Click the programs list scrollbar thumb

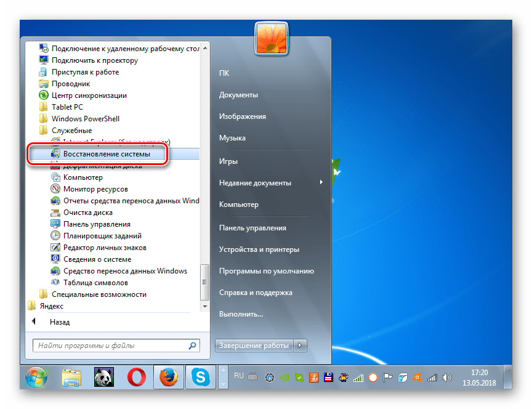[204, 282]
